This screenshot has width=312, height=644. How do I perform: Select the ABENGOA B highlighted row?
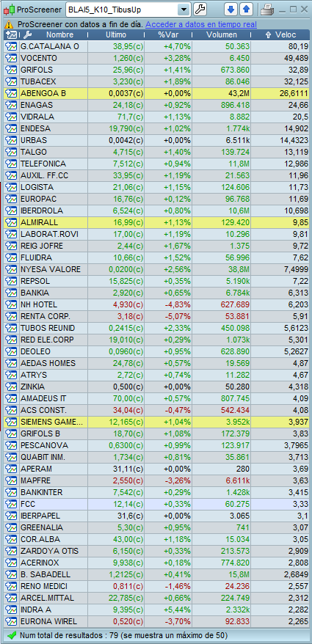[x=156, y=93]
